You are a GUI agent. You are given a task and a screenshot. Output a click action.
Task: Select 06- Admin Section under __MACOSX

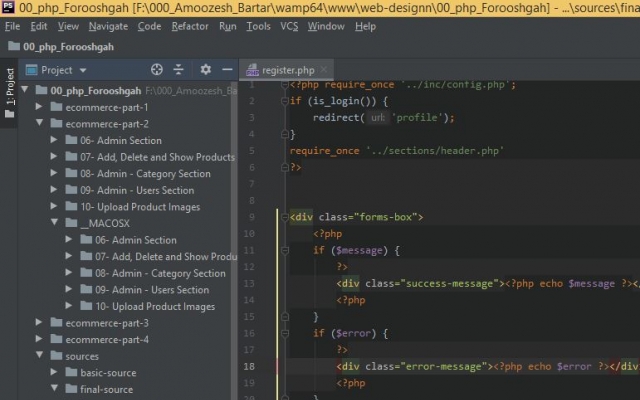click(136, 240)
